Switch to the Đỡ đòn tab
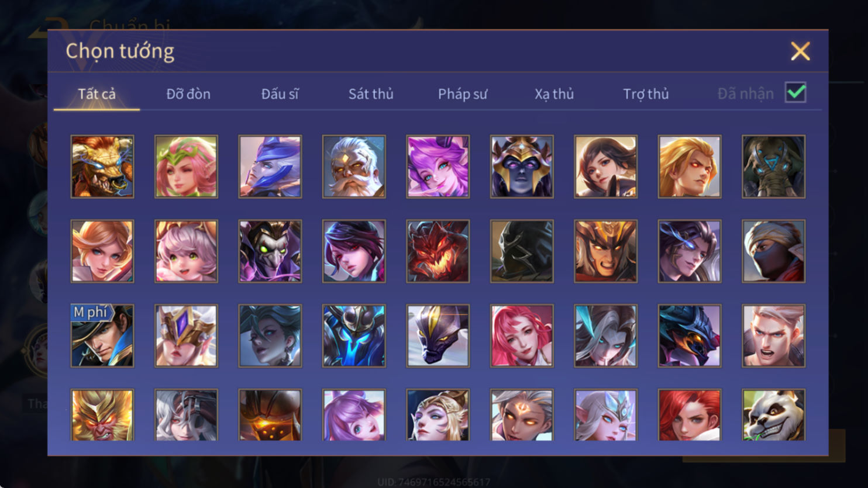 188,94
